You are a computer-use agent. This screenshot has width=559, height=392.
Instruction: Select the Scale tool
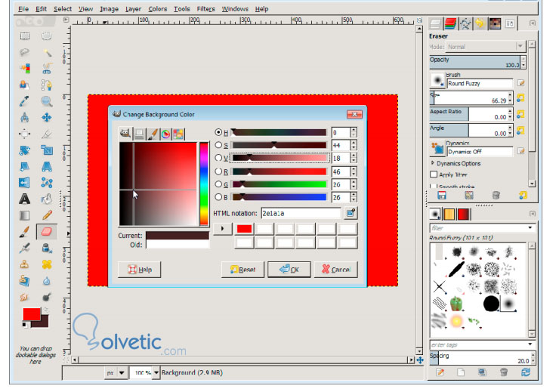(x=46, y=150)
